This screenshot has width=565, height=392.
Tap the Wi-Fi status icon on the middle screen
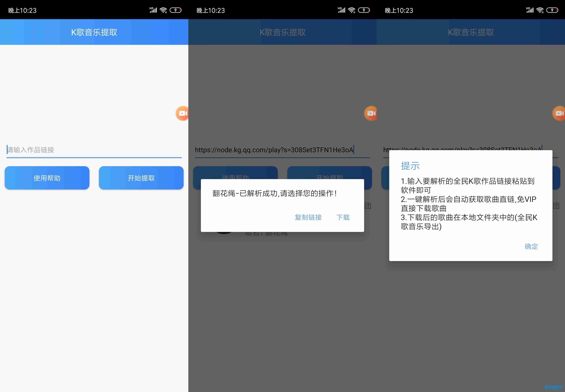click(352, 10)
